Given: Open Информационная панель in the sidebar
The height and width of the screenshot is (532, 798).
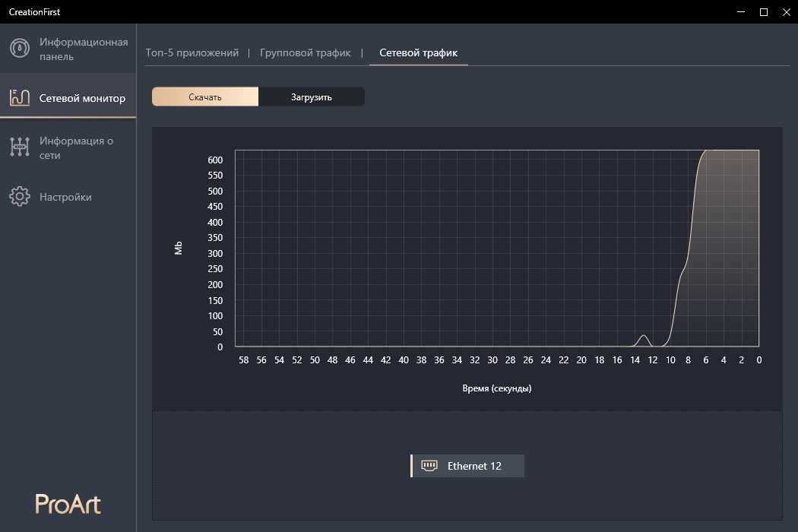Looking at the screenshot, I should click(x=84, y=49).
